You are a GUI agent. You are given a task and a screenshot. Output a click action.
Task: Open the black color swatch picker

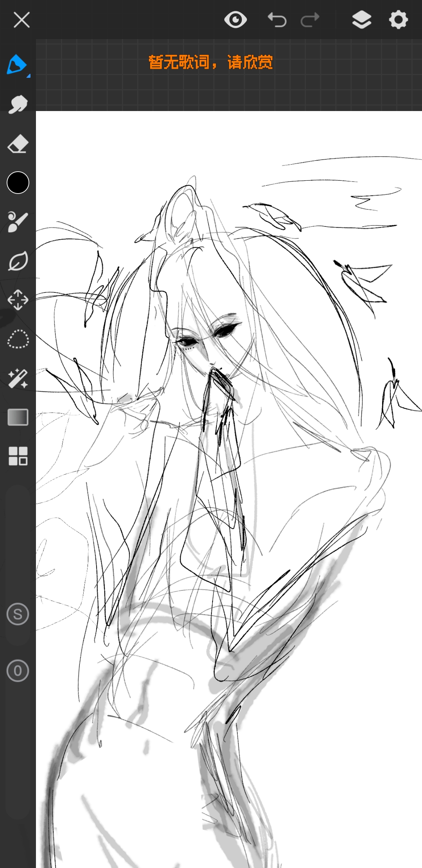18,183
